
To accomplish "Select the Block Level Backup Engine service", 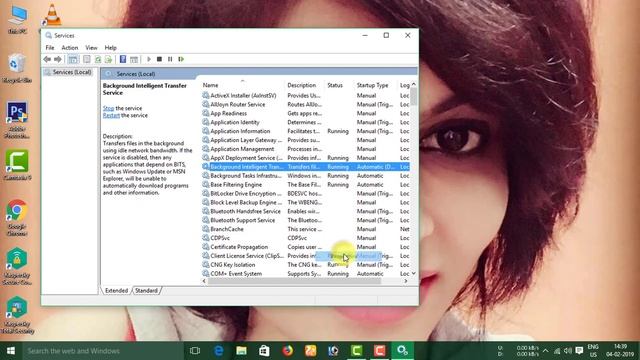I will [305, 202].
